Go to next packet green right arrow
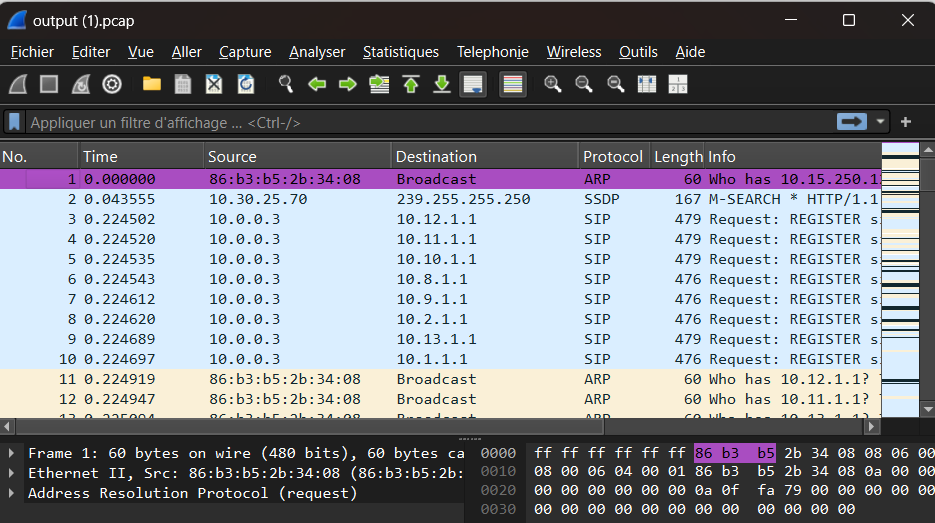The image size is (935, 523). 348,85
